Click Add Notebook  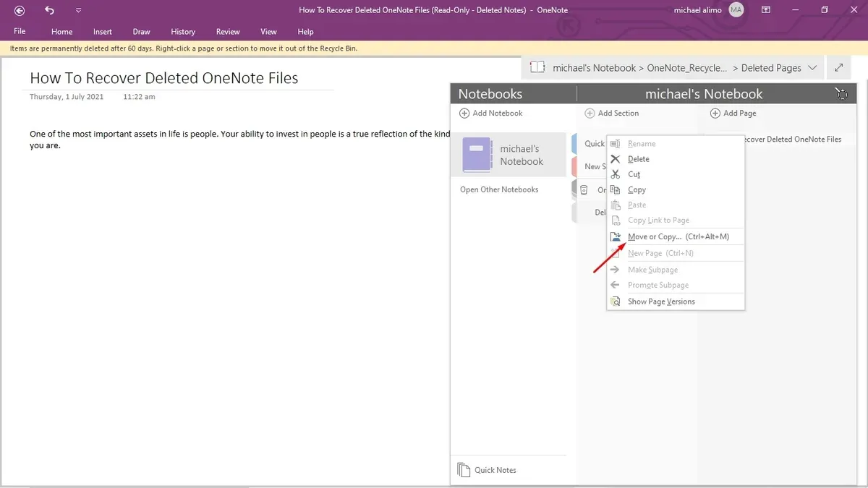click(491, 113)
